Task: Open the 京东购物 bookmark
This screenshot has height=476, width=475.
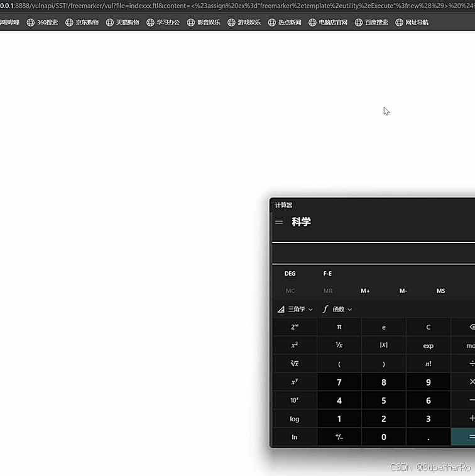Action: pos(82,22)
